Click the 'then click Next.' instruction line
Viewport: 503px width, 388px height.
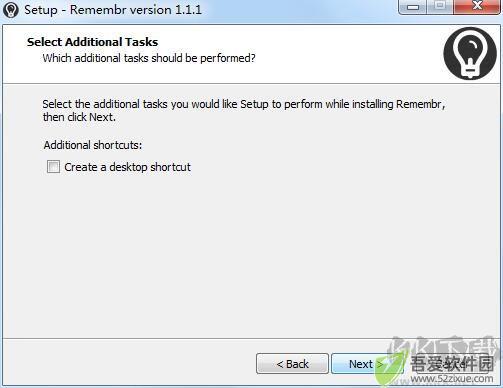pyautogui.click(x=79, y=117)
